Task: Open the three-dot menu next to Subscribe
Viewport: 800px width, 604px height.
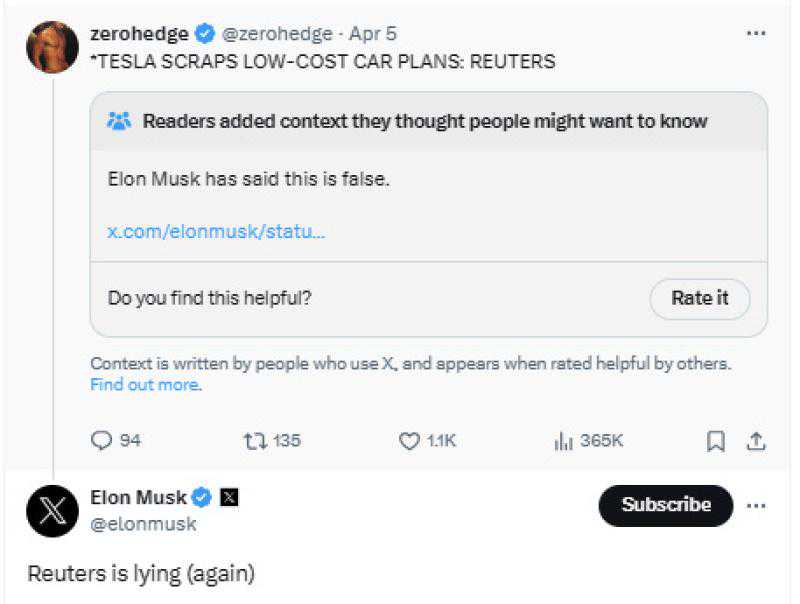Action: pyautogui.click(x=756, y=505)
